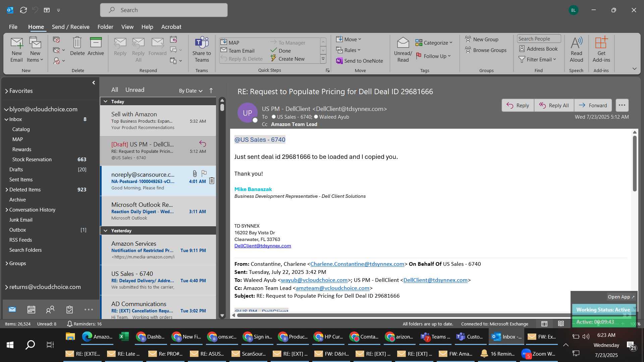Click the message list vertical scrollbar thumb
The width and height of the screenshot is (644, 362).
point(222,107)
